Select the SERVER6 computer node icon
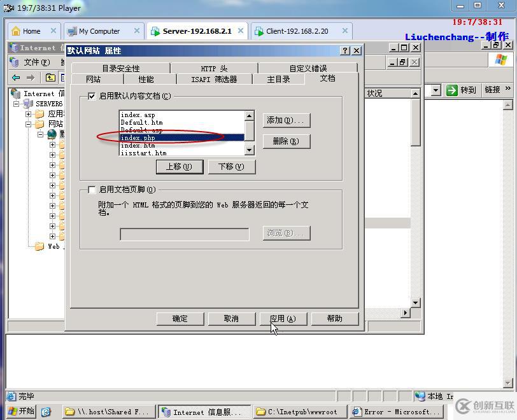The height and width of the screenshot is (420, 517). 28,104
